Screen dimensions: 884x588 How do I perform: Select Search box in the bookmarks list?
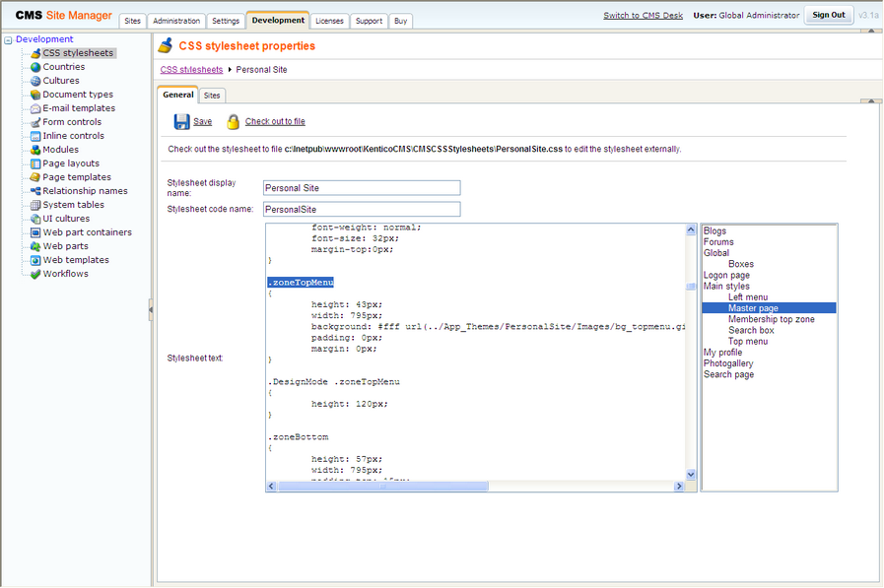coord(751,331)
